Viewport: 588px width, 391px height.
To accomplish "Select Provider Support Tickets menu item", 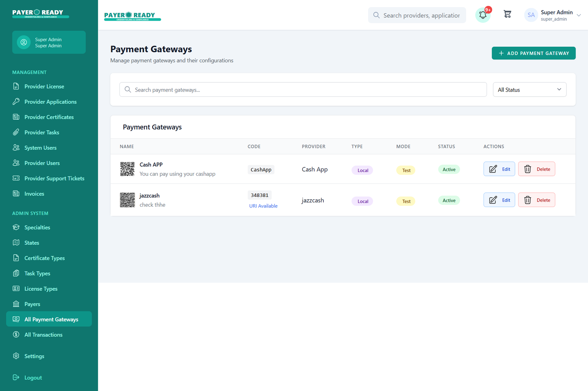I will 54,178.
